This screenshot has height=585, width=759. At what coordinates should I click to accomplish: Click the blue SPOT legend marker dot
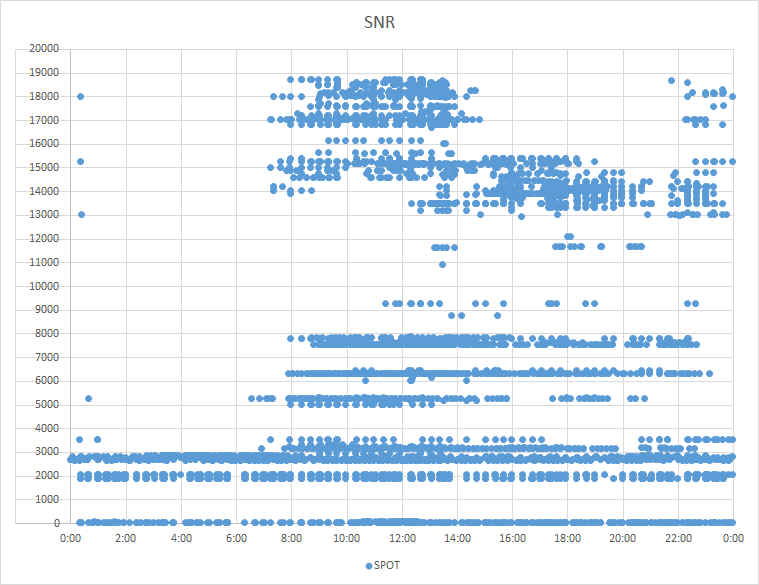[x=369, y=566]
